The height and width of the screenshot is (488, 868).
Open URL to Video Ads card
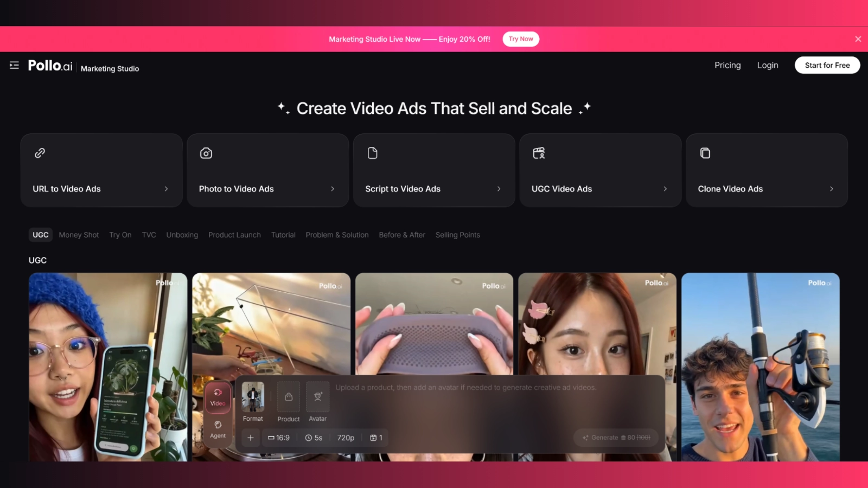click(101, 170)
